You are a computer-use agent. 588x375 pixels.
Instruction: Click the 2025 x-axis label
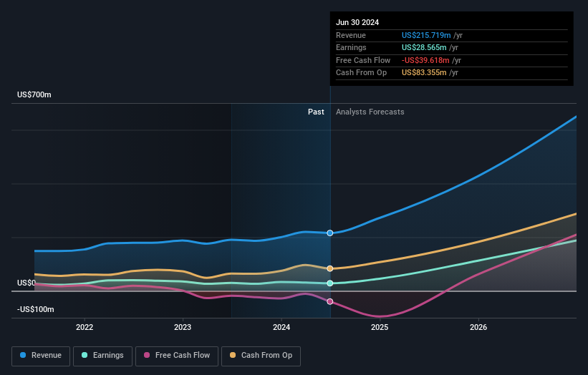380,327
